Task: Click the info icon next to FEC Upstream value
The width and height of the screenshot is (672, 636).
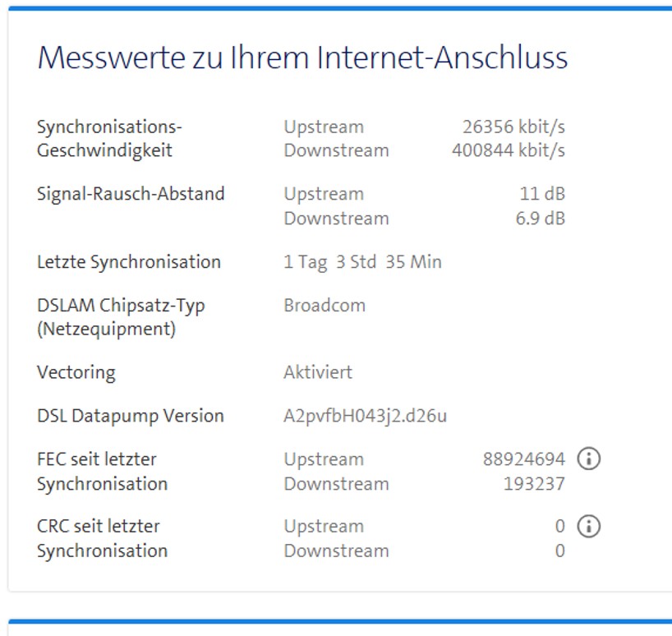Action: [588, 459]
